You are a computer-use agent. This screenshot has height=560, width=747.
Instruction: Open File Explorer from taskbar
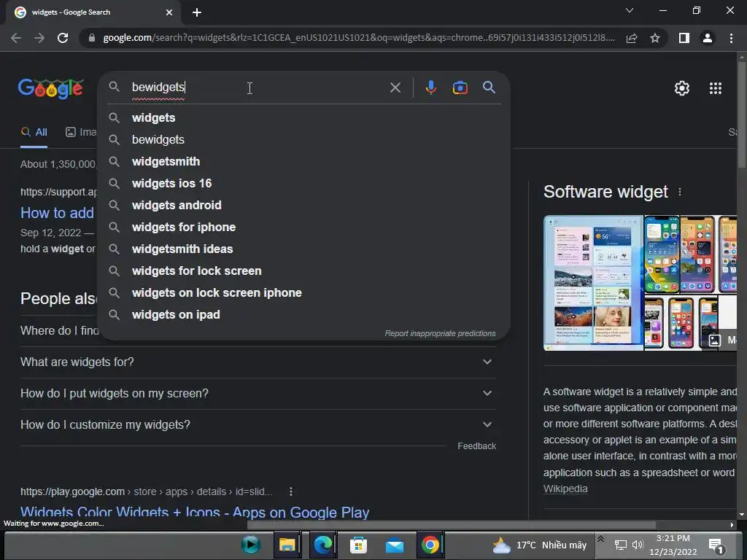pyautogui.click(x=287, y=545)
